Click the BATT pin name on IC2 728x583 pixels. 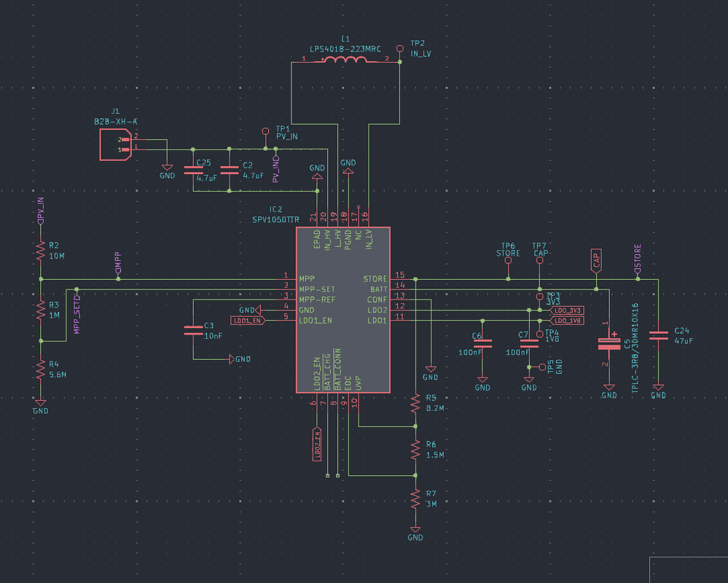click(x=379, y=289)
